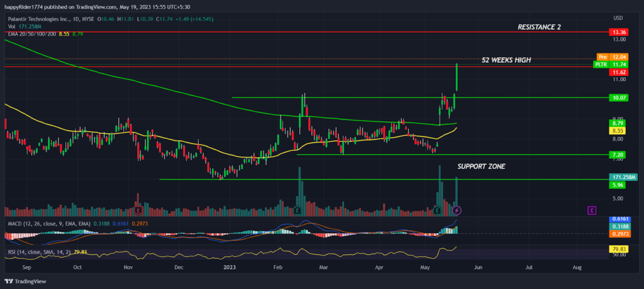Click the red earnings marker in early November
Image resolution: width=644 pixels, height=289 pixels.
(138, 210)
